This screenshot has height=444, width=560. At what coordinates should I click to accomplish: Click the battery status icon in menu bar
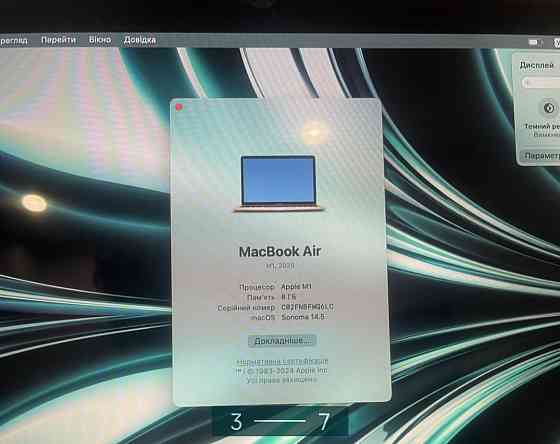click(535, 42)
